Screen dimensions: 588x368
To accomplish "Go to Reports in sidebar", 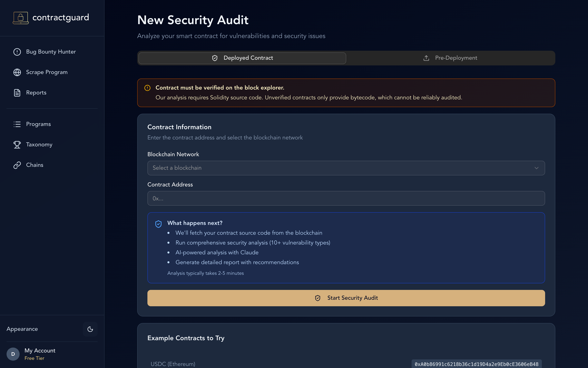I will tap(52, 93).
